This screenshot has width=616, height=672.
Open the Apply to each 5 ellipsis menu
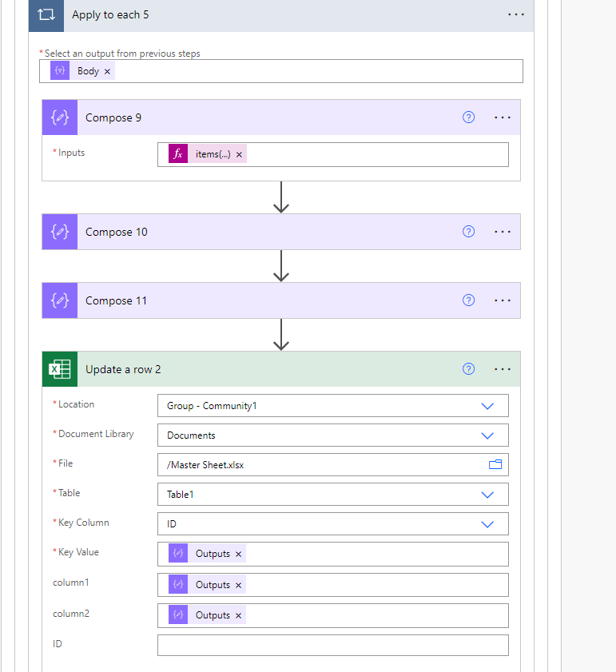(515, 15)
